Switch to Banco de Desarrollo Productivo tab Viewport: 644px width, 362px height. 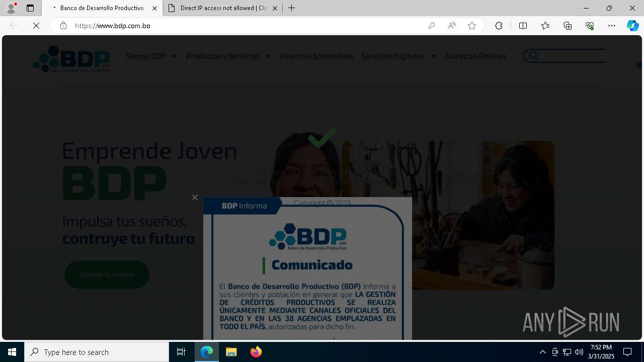pos(102,8)
